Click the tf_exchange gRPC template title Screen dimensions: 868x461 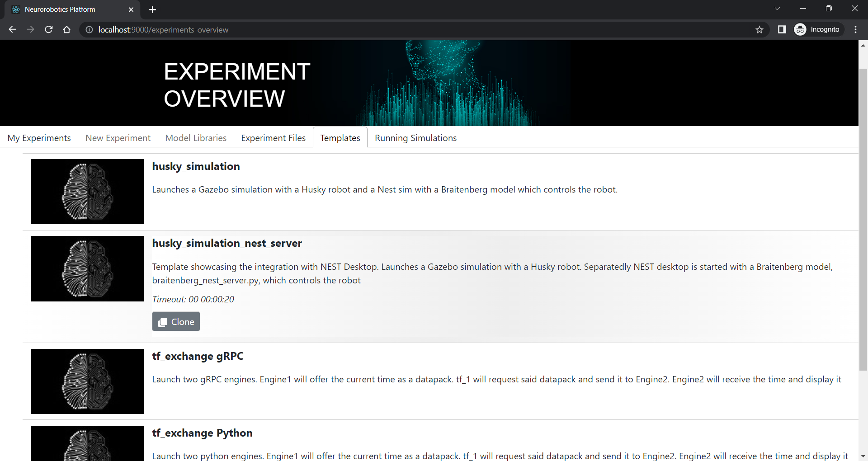(x=198, y=356)
